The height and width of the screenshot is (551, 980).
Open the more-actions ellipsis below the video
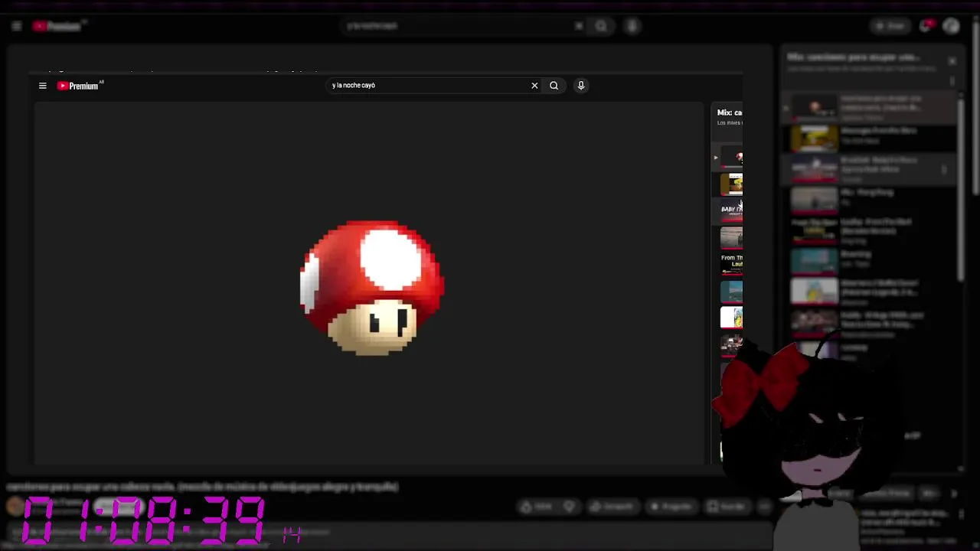pos(764,507)
